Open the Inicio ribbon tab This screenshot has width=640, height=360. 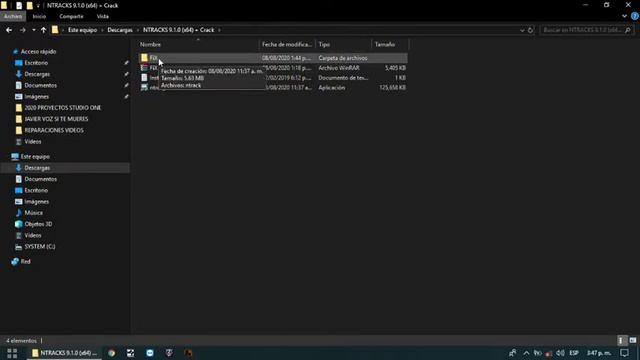coord(39,16)
